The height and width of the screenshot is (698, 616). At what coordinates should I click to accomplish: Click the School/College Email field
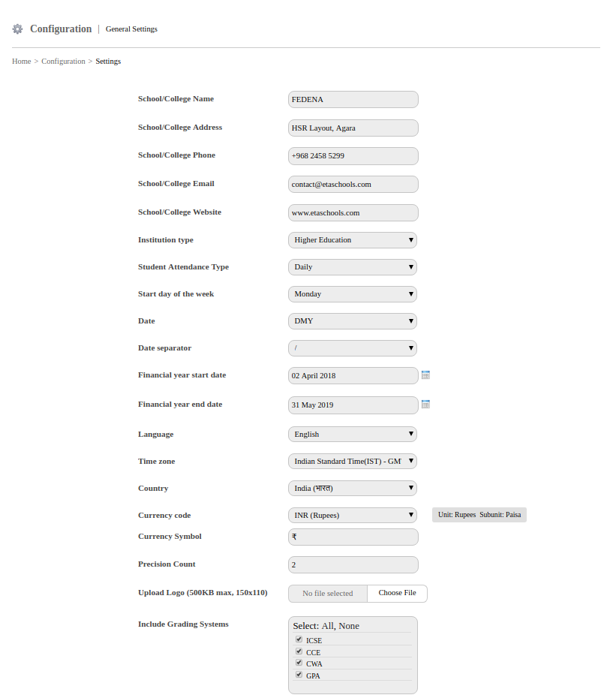click(353, 185)
